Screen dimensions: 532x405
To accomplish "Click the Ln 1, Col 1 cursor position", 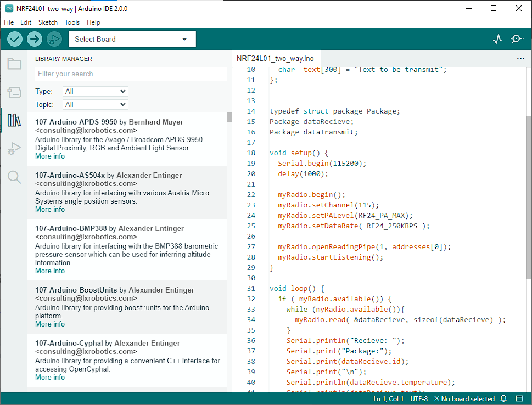I will point(389,399).
